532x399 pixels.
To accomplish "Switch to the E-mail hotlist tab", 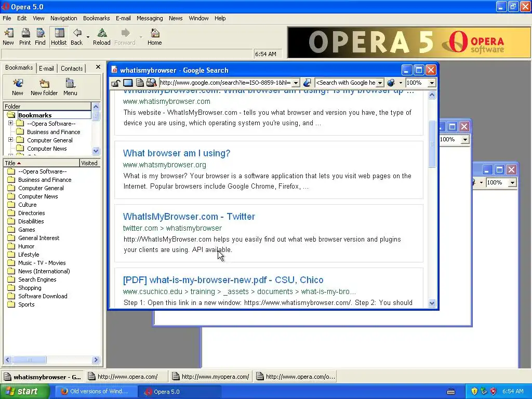I will pyautogui.click(x=46, y=69).
